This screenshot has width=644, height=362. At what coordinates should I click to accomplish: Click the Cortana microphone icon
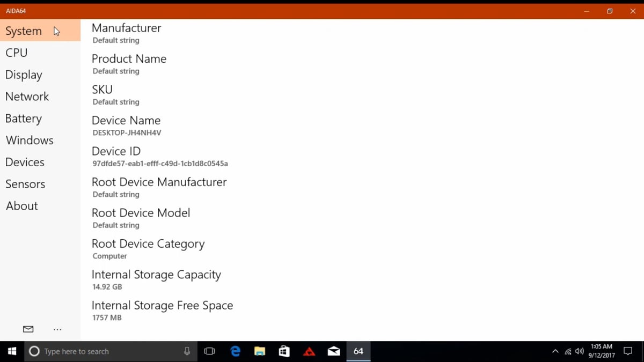pyautogui.click(x=186, y=351)
